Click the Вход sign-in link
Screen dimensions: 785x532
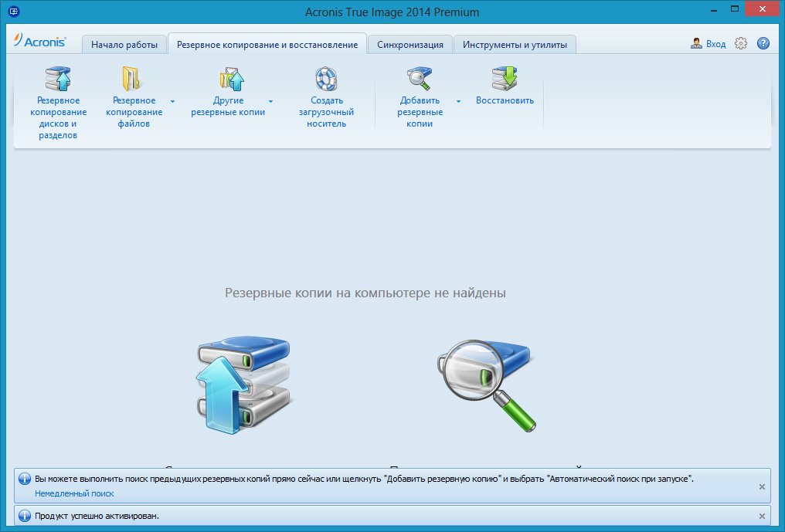pos(715,43)
